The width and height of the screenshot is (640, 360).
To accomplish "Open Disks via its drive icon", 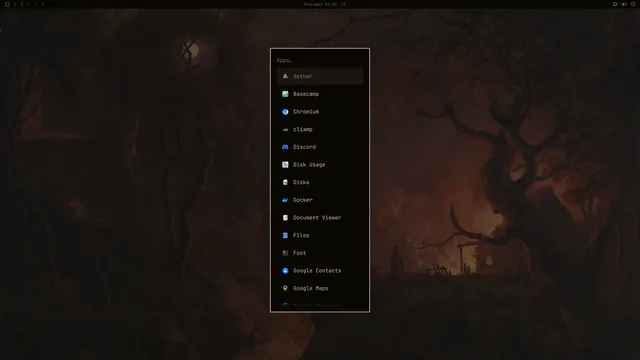I will [x=285, y=182].
